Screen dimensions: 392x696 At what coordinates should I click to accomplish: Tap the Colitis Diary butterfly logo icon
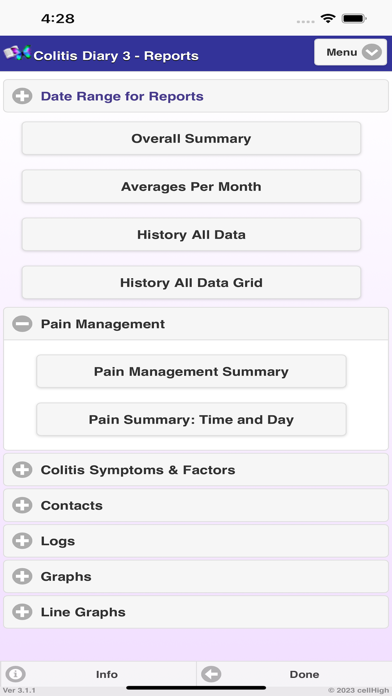click(x=17, y=53)
